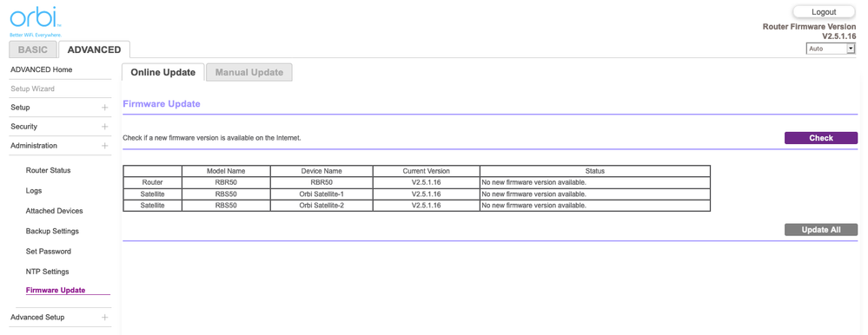Viewport: 868px width, 335px height.
Task: Click the Orbi logo
Action: (x=36, y=22)
